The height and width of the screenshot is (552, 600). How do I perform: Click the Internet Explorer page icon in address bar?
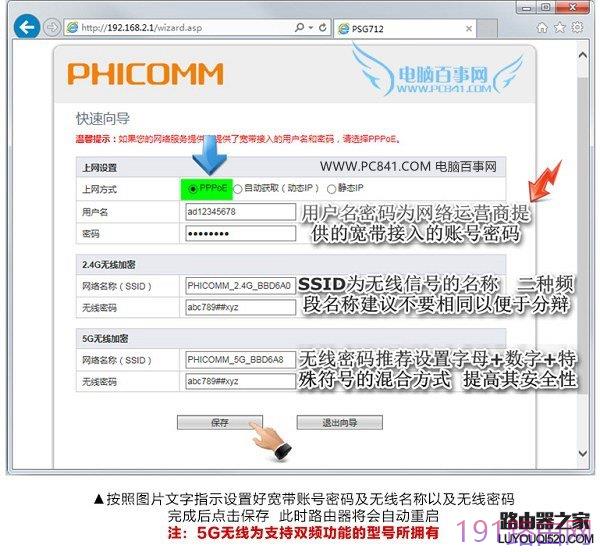click(72, 28)
